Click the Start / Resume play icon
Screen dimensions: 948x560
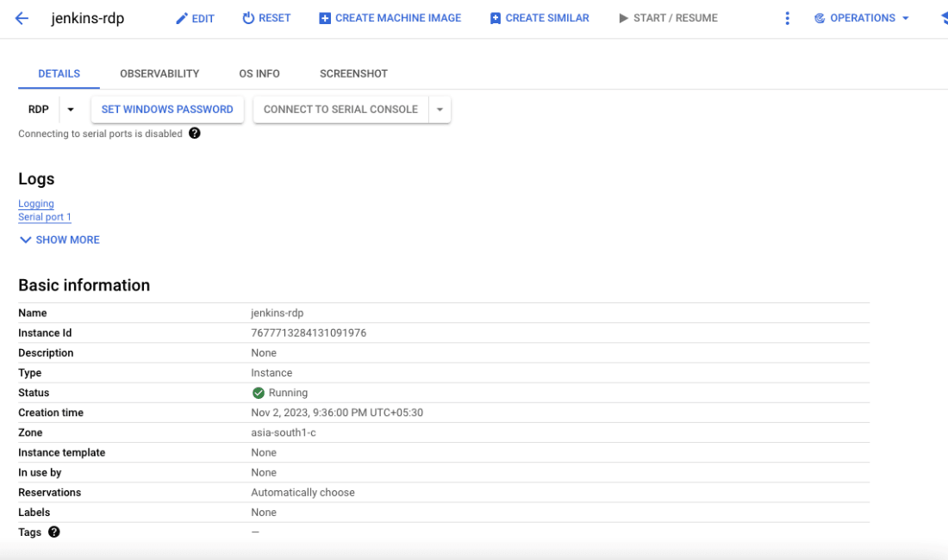click(x=623, y=18)
